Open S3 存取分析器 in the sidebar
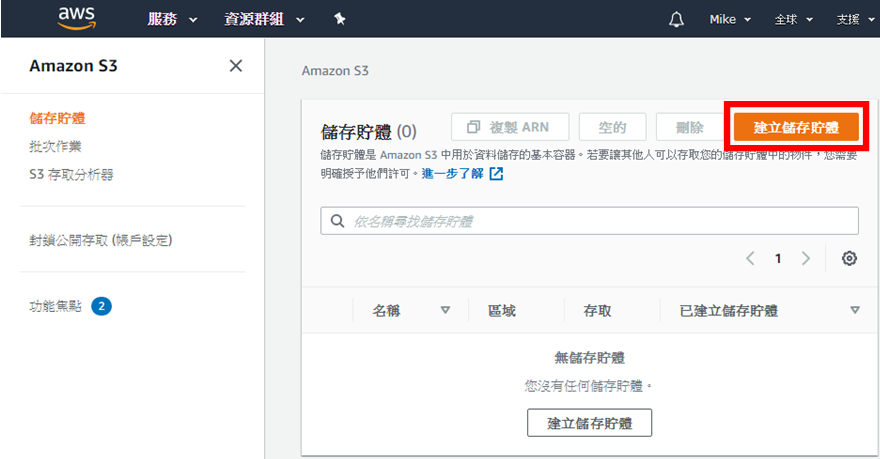The image size is (880, 459). pos(71,175)
